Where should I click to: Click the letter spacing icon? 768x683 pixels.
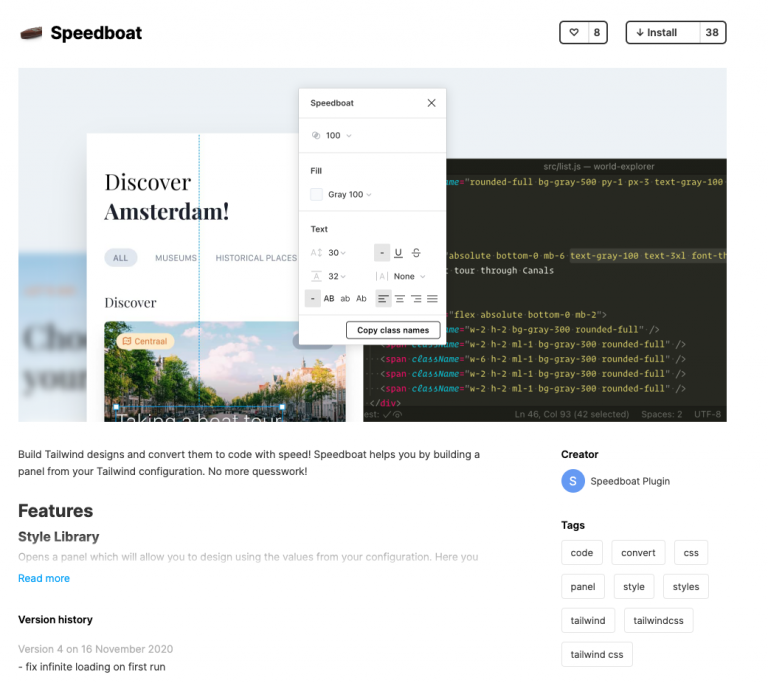click(382, 276)
